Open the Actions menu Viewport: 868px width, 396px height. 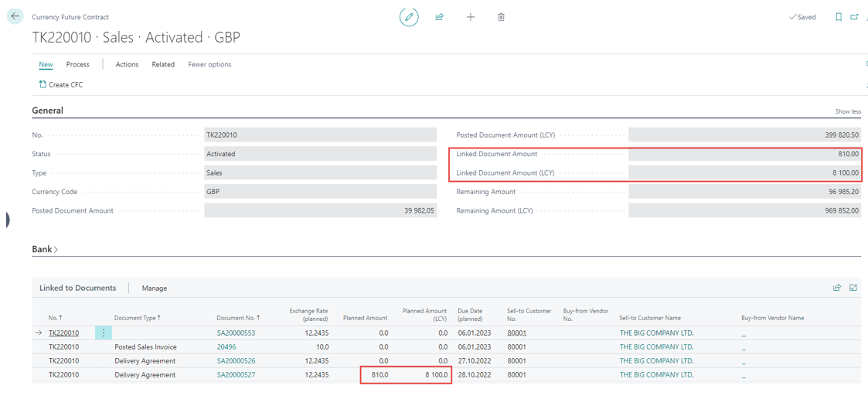coord(127,64)
